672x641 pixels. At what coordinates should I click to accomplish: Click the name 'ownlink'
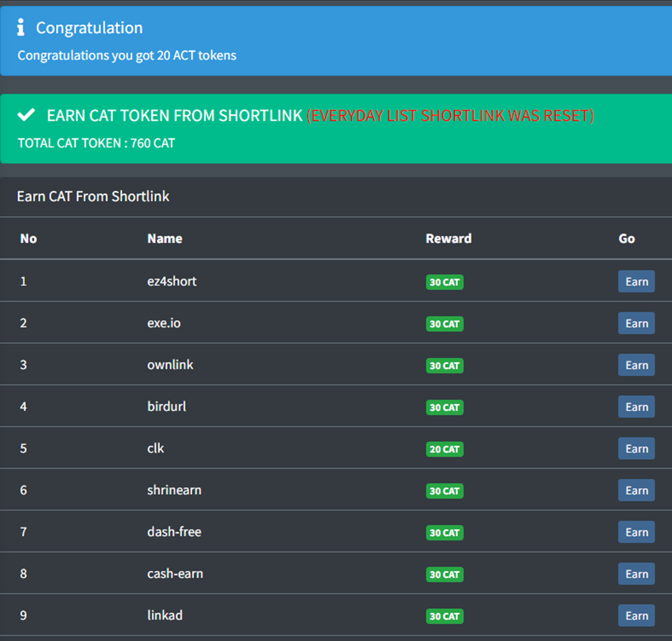coord(170,365)
